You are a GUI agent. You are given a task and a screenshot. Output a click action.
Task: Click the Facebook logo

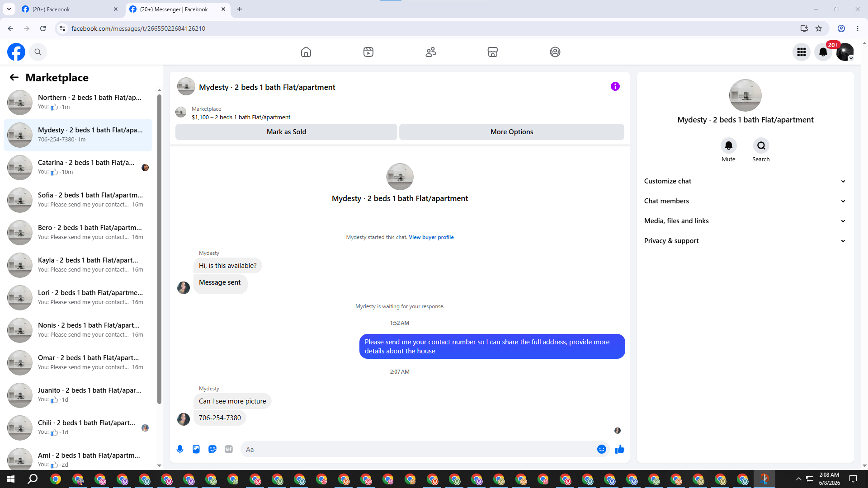click(x=16, y=52)
